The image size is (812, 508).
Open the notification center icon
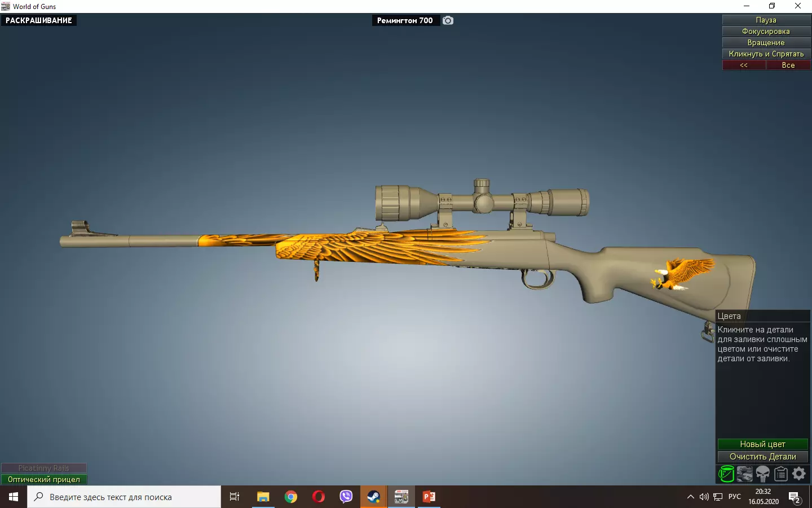coord(795,497)
